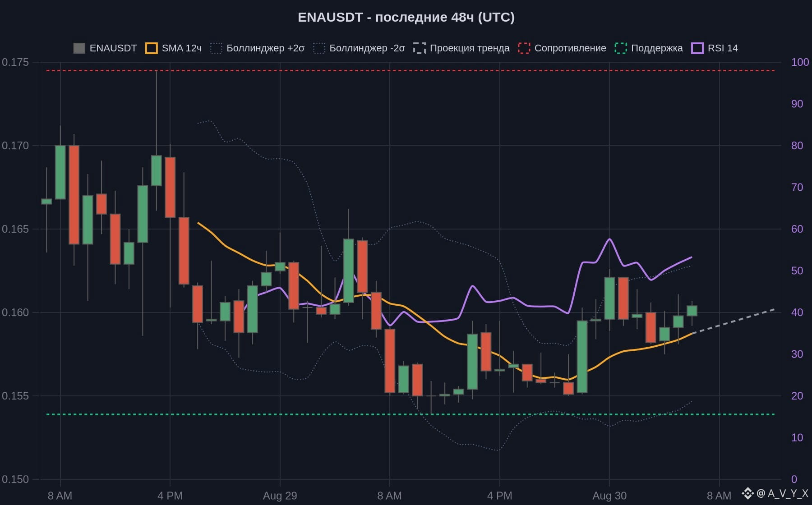Click the purple RSI 14 legend swatch
This screenshot has width=812, height=505.
click(x=697, y=48)
